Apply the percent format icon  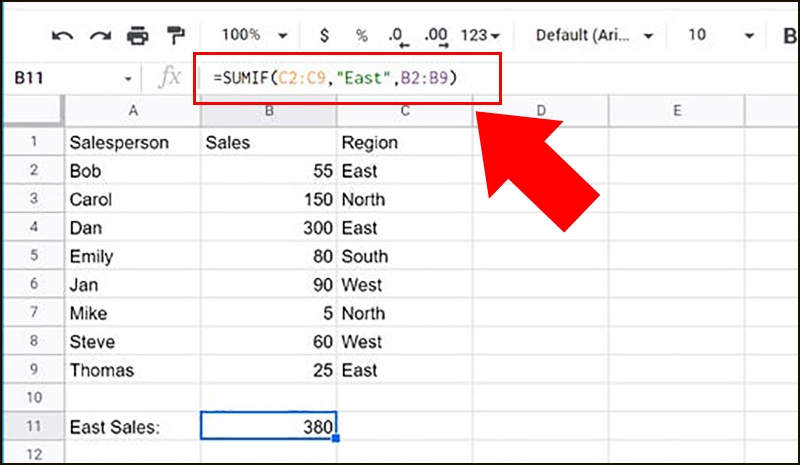tap(361, 35)
